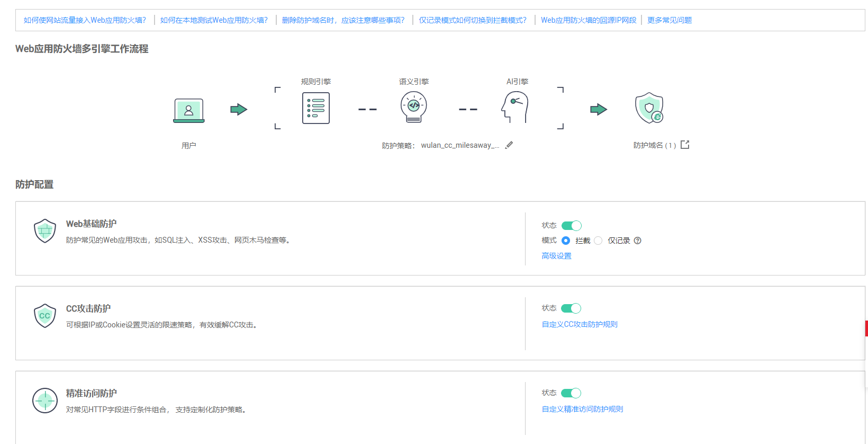Click the 模式 label in Web基础防护

coord(549,241)
